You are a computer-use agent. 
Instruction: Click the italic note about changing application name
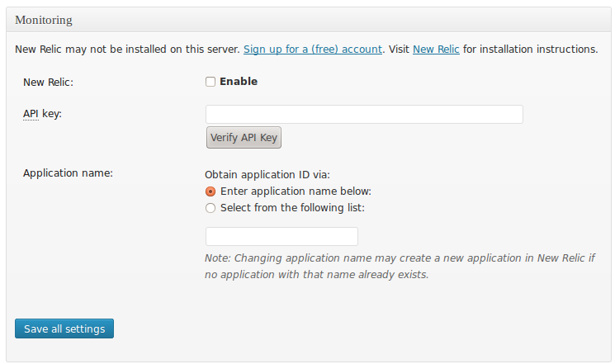400,266
